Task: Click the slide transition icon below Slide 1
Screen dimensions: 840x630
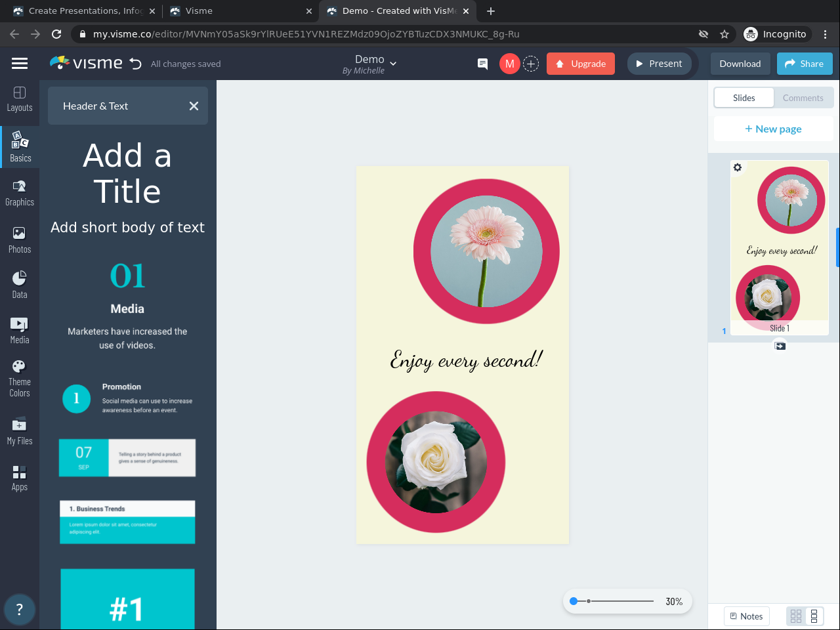Action: pyautogui.click(x=780, y=346)
